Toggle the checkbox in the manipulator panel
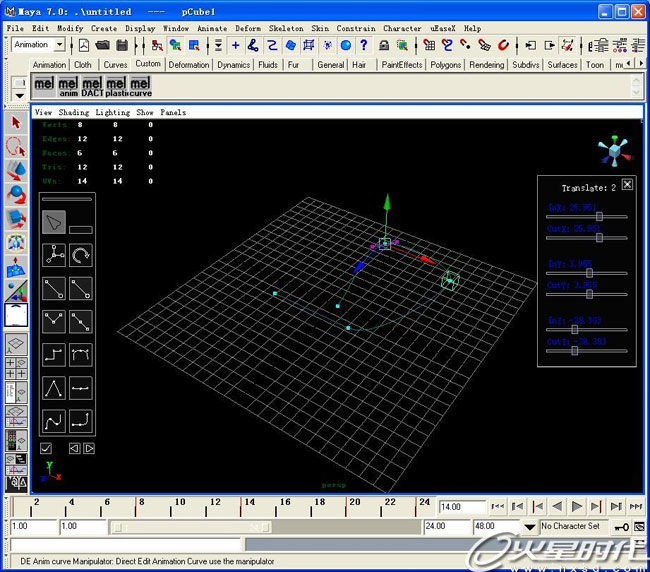The height and width of the screenshot is (572, 650). pyautogui.click(x=46, y=448)
